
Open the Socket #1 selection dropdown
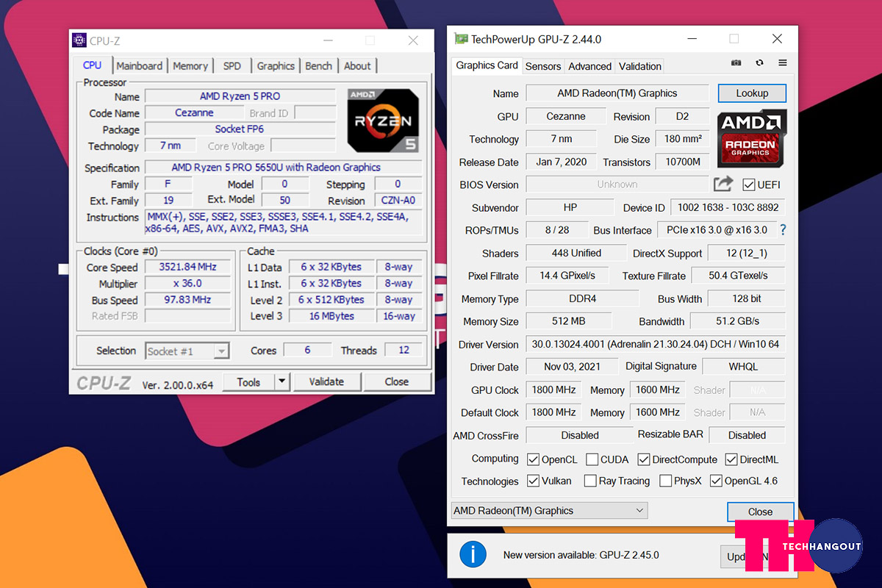coord(187,351)
